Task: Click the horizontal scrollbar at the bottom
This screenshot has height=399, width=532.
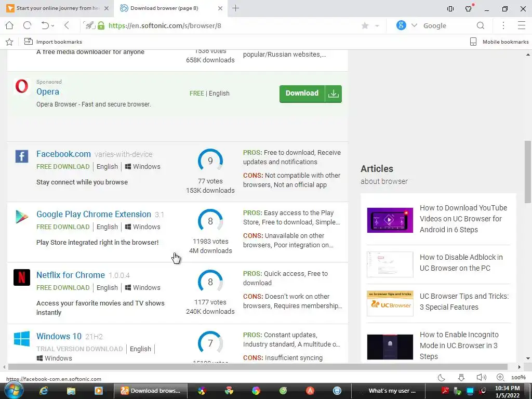Action: [258, 367]
